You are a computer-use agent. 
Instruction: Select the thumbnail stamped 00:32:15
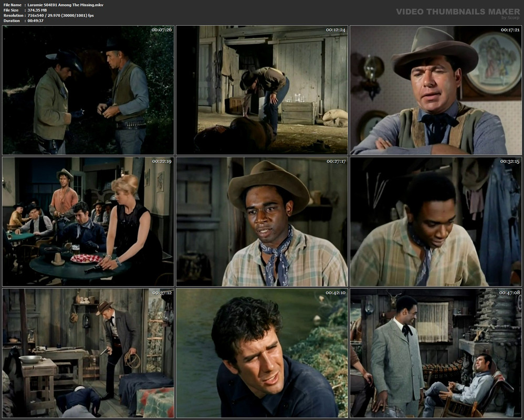pyautogui.click(x=436, y=222)
